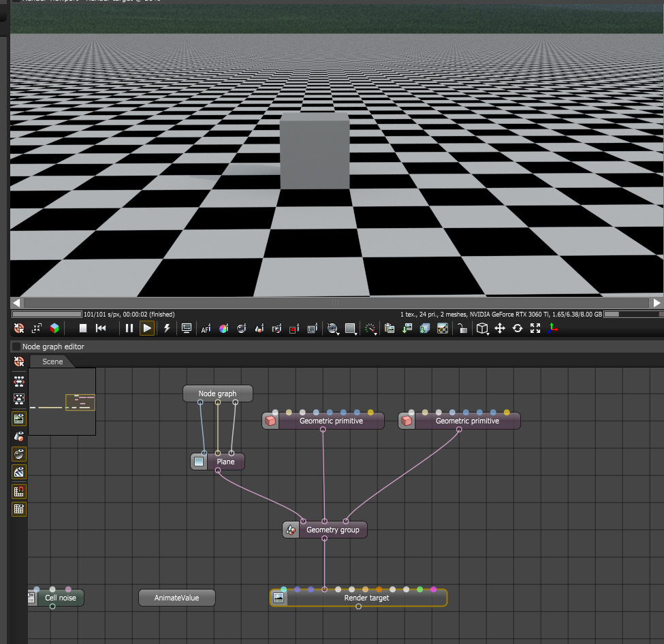The width and height of the screenshot is (664, 644).
Task: Click the red cube icon on right Geometric primitive
Action: click(x=407, y=421)
